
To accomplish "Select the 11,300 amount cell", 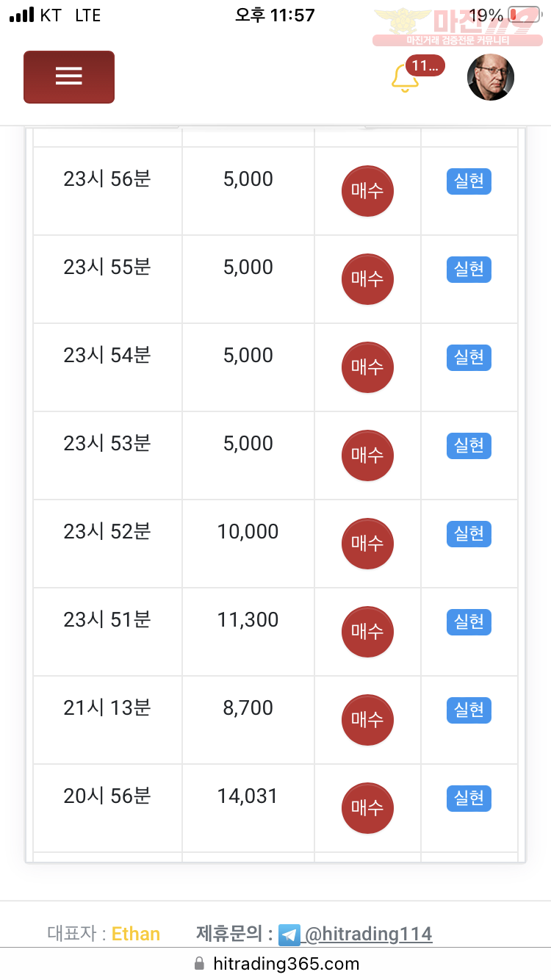I will [x=248, y=632].
